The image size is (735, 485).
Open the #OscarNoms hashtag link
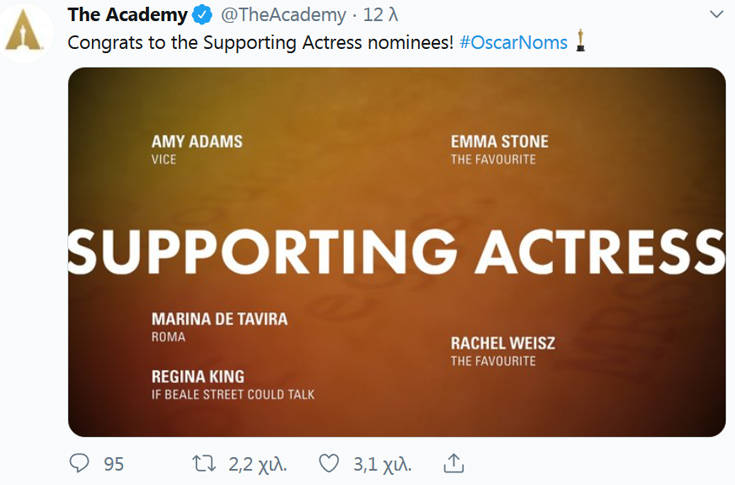[513, 43]
